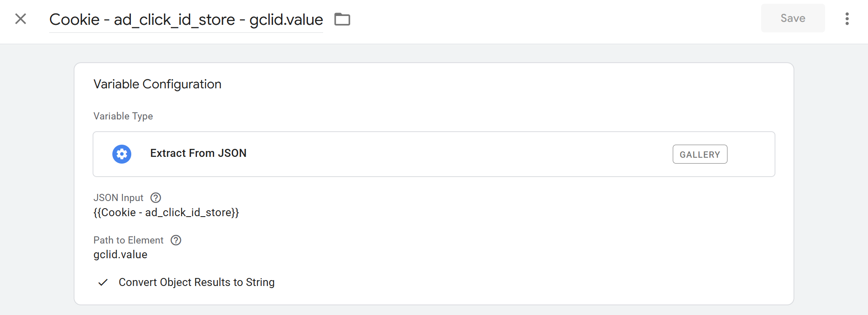Close the variable editor with the X
The height and width of the screenshot is (315, 868).
pyautogui.click(x=20, y=19)
